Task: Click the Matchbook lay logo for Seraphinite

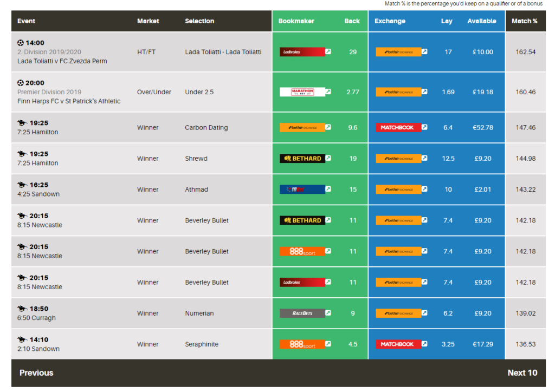Action: click(399, 344)
